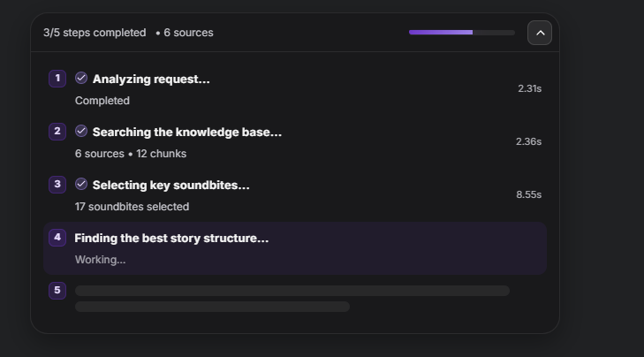Click checkmark icon beside Searching the knowledge base
This screenshot has height=357, width=644.
pos(81,132)
